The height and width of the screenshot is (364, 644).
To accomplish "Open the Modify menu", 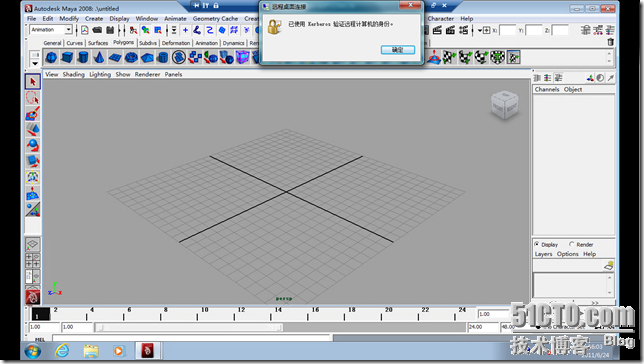I will 69,18.
